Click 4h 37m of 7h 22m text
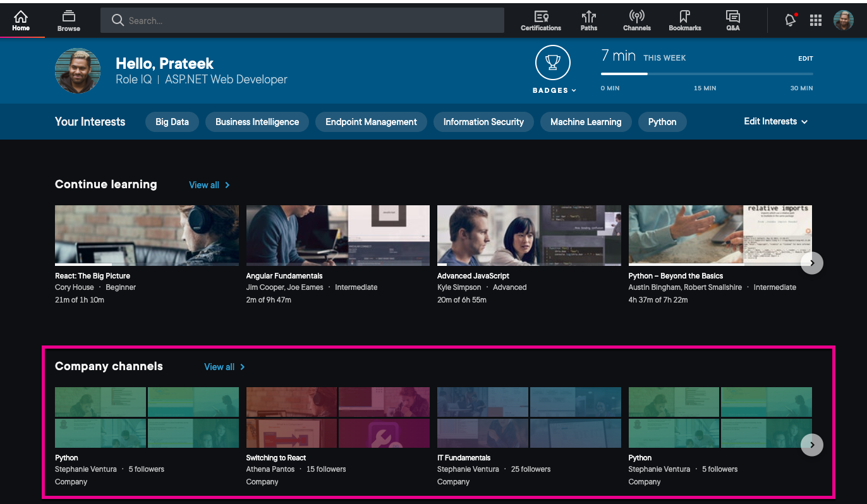This screenshot has height=504, width=867. pyautogui.click(x=658, y=300)
